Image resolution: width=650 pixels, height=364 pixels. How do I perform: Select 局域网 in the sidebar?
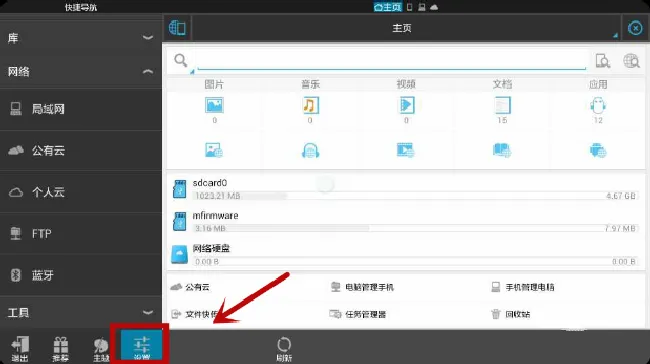tap(81, 109)
